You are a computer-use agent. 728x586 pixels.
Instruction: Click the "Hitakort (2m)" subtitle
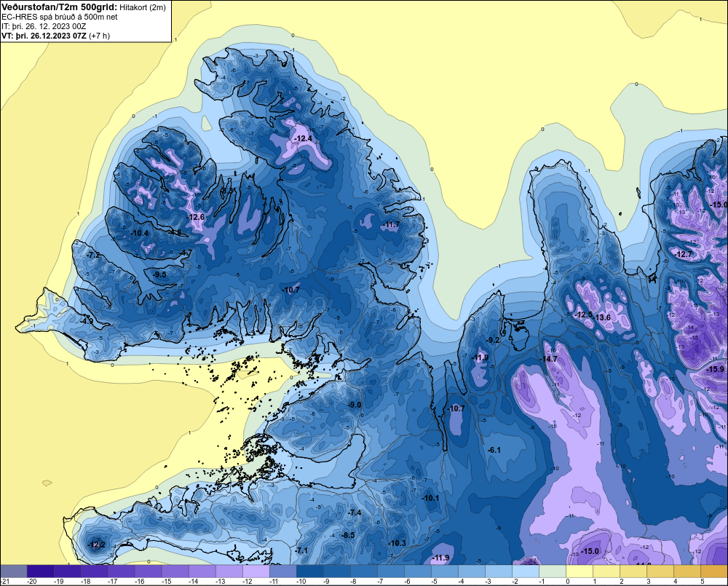tap(143, 7)
